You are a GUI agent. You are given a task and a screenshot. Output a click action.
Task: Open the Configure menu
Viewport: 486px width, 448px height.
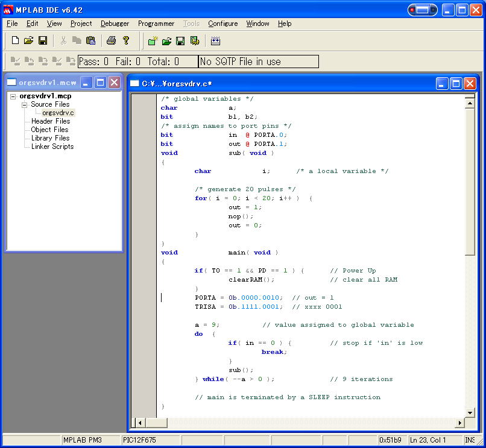222,24
